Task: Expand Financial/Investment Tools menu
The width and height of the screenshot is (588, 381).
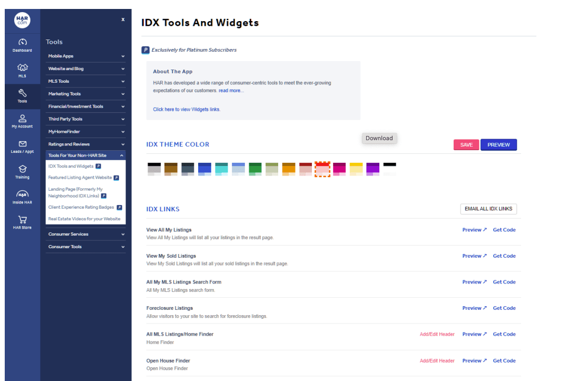Action: coord(86,106)
